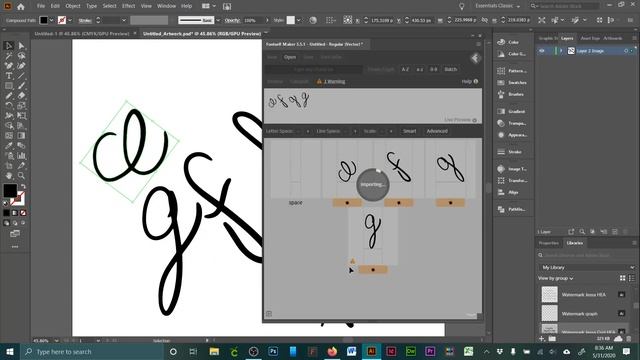The height and width of the screenshot is (360, 640).
Task: Switch to the Layers tab
Action: coord(567,38)
